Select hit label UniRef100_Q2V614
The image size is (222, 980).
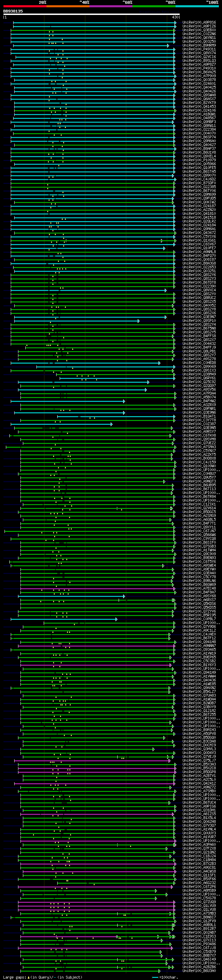click(199, 508)
